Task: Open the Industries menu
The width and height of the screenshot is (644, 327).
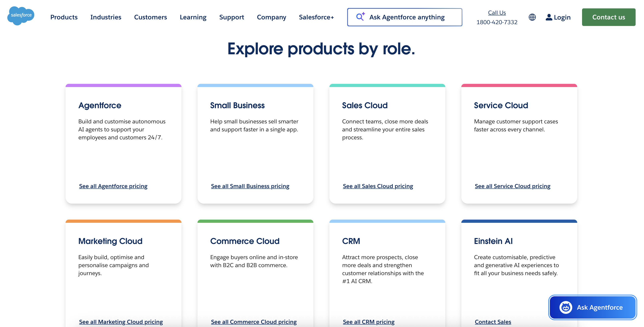Action: (106, 17)
